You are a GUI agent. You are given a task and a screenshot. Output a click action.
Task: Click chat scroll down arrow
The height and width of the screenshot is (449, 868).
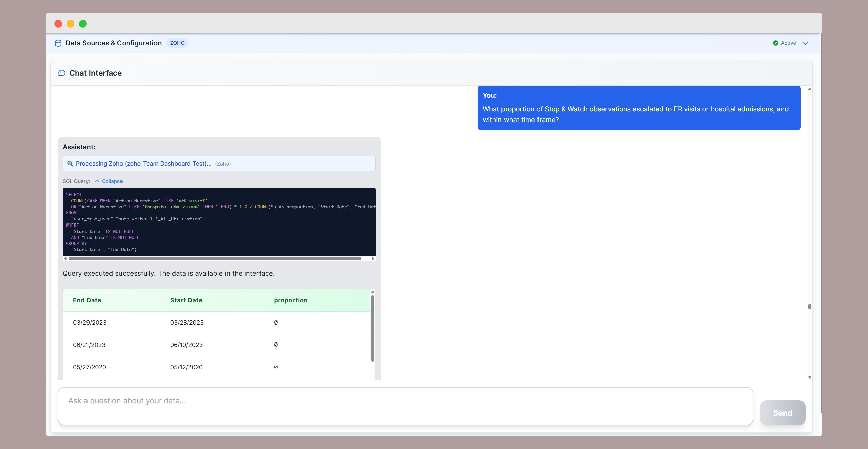(810, 378)
